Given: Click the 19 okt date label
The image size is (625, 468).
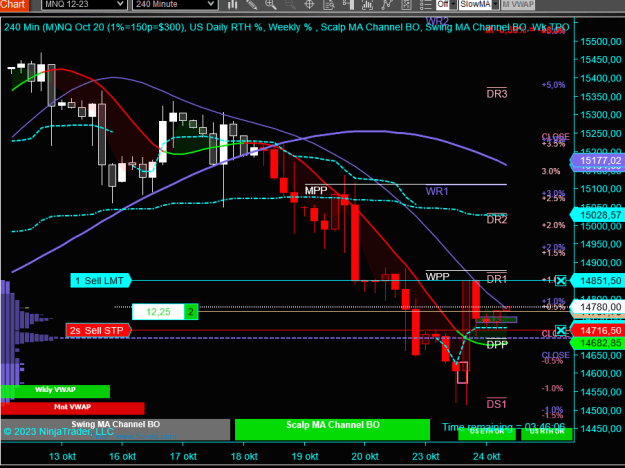Looking at the screenshot, I should 305,456.
